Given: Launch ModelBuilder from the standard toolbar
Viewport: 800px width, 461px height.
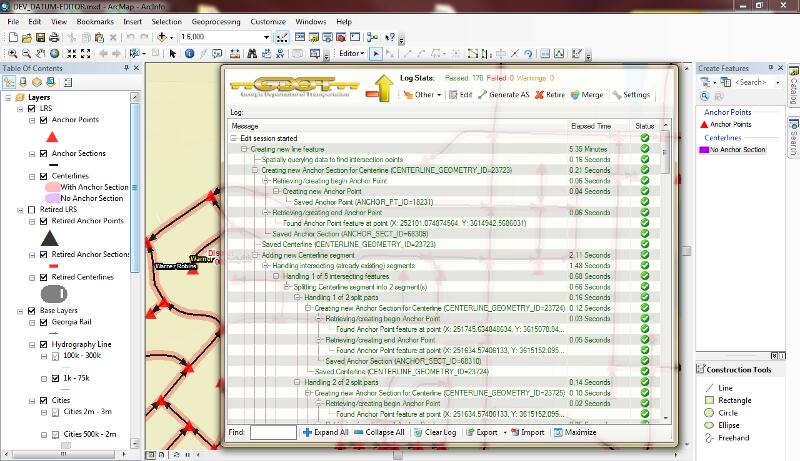Looking at the screenshot, I should coord(372,37).
